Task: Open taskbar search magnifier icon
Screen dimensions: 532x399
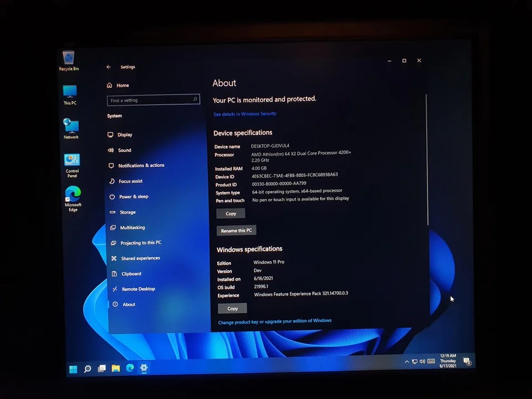Action: pyautogui.click(x=88, y=369)
